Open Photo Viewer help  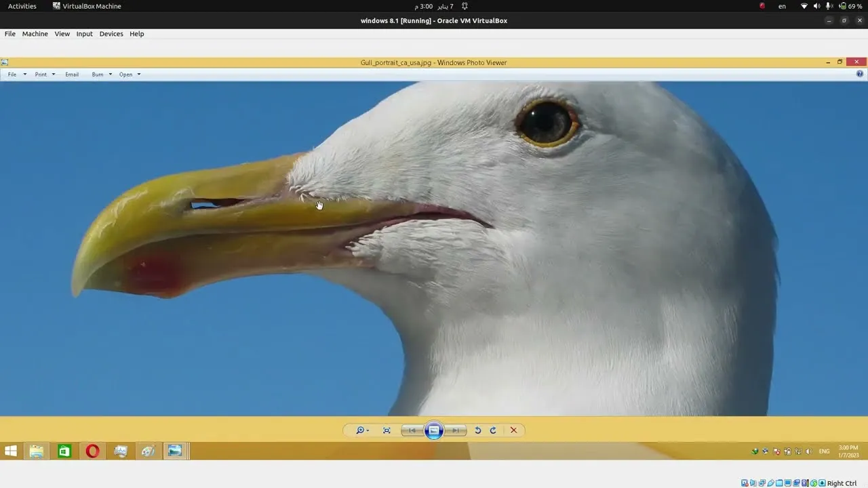(x=859, y=74)
